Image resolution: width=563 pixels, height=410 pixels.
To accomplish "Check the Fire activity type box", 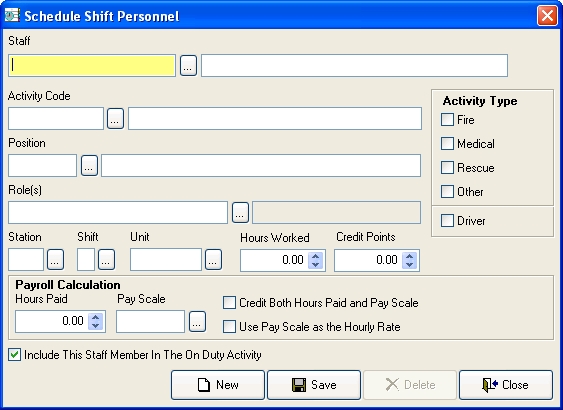I will (447, 120).
